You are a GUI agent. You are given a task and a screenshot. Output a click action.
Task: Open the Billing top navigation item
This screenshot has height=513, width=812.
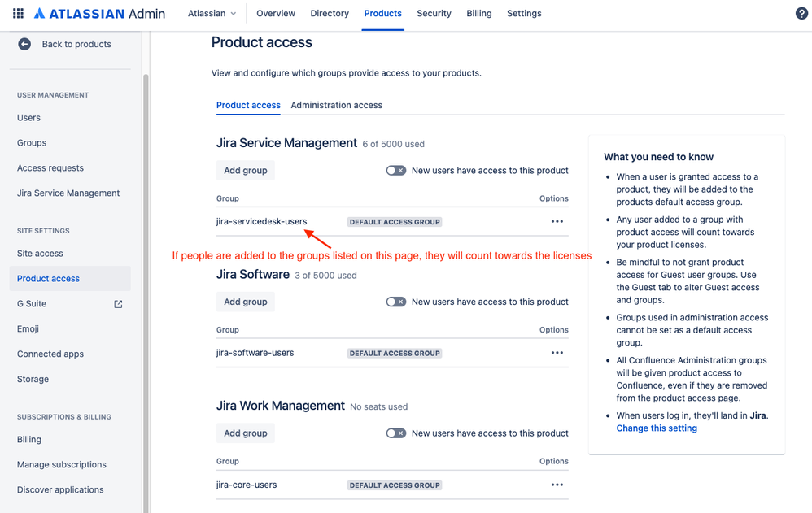pos(479,14)
